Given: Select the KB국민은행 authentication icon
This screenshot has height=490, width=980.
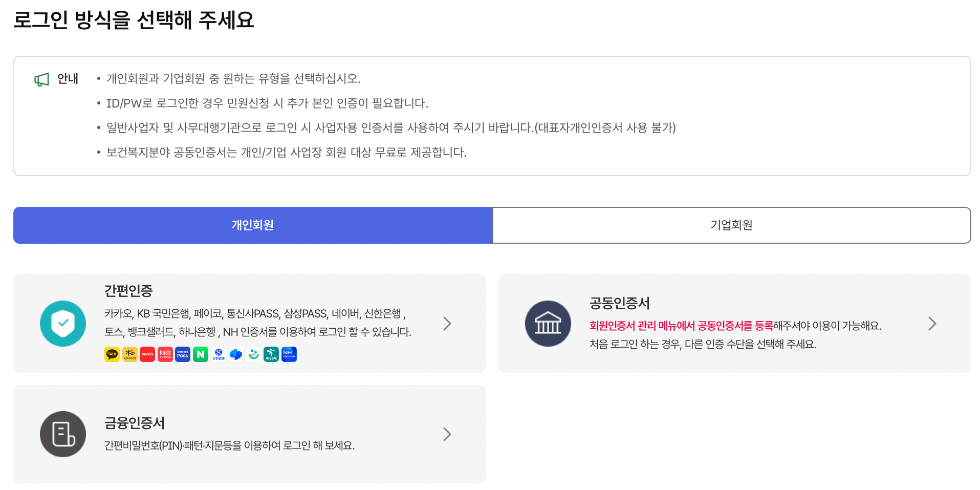Looking at the screenshot, I should click(130, 354).
